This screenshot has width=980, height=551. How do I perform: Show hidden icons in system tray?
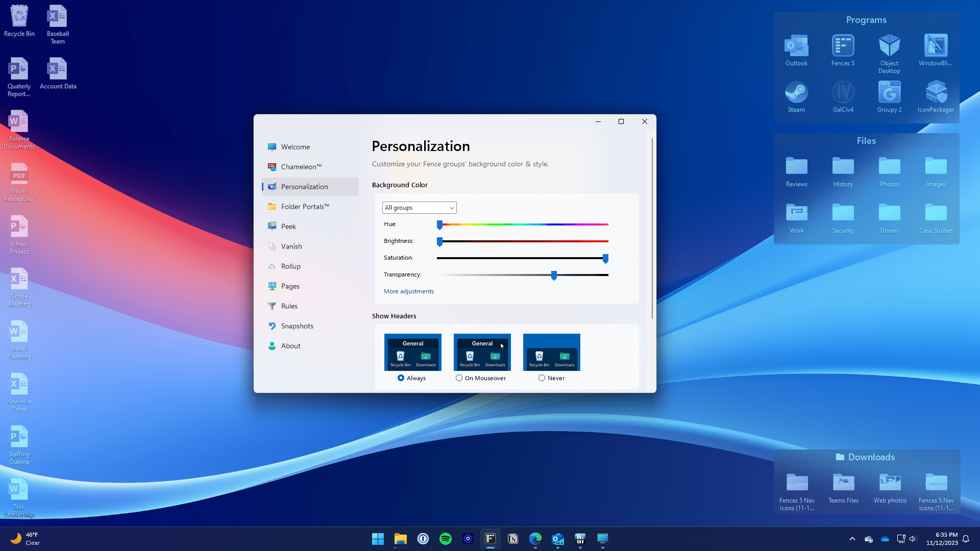click(852, 539)
